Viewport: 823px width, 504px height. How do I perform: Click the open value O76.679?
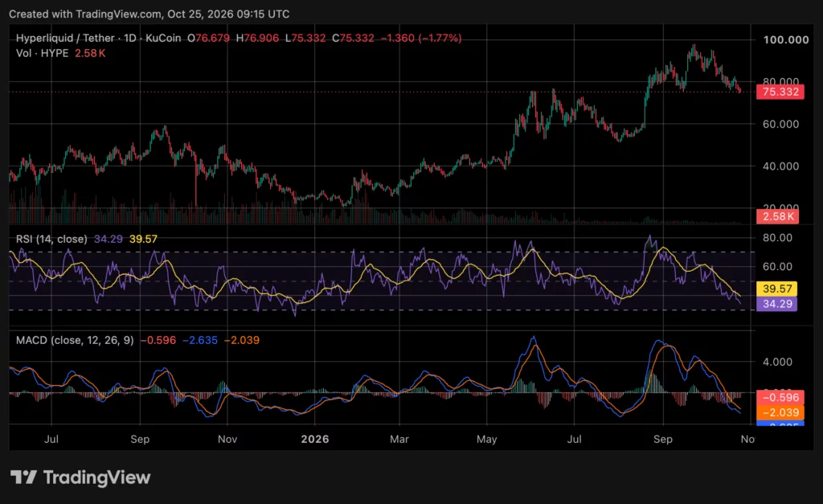pos(208,39)
